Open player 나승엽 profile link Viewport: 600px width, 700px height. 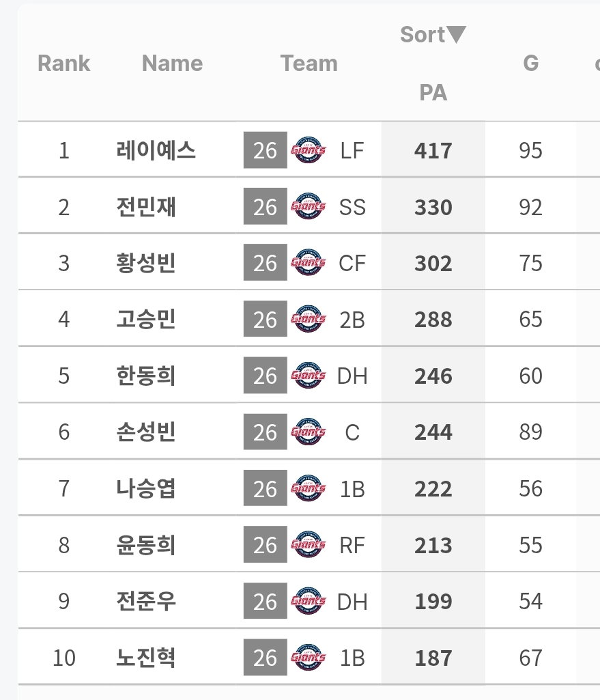pyautogui.click(x=146, y=488)
